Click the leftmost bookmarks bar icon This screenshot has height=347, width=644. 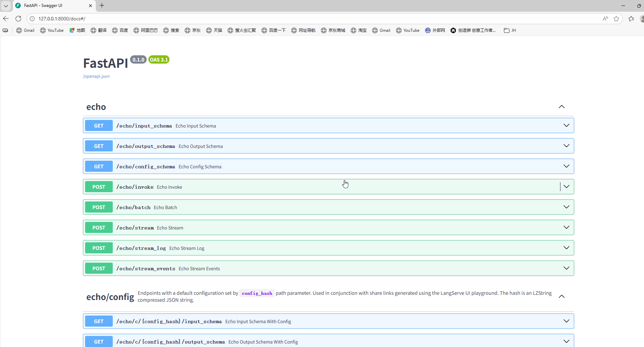pos(5,30)
